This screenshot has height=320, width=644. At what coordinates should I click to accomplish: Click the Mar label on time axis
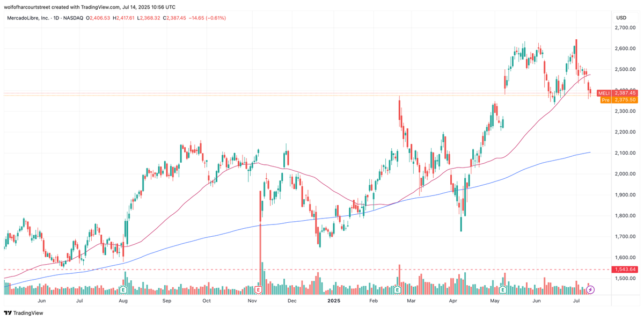[x=411, y=301]
